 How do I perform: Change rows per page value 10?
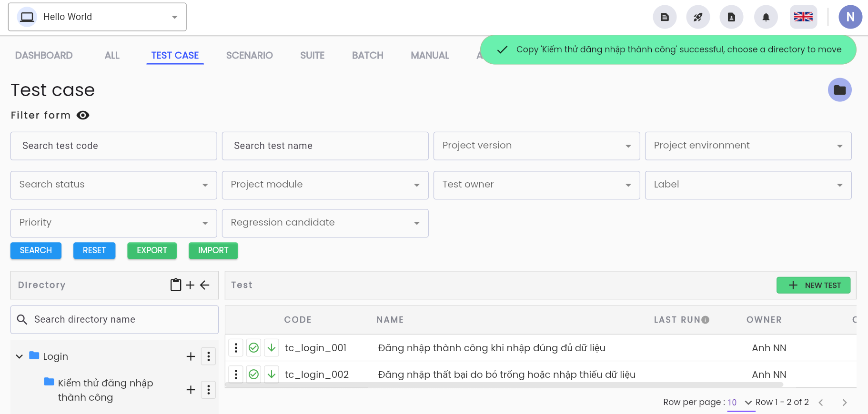741,403
